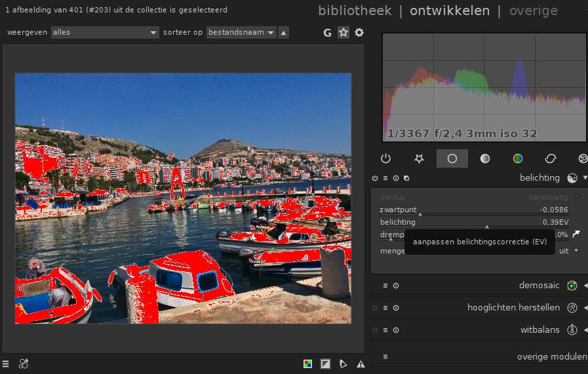
Task: Expand the demosaic module arrow
Action: (x=585, y=286)
